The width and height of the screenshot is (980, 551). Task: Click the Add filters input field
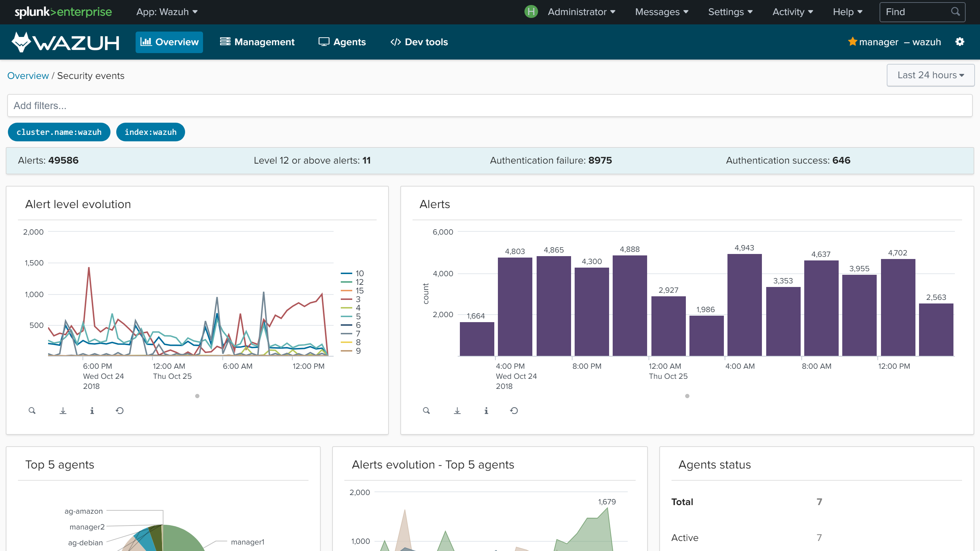click(x=490, y=105)
